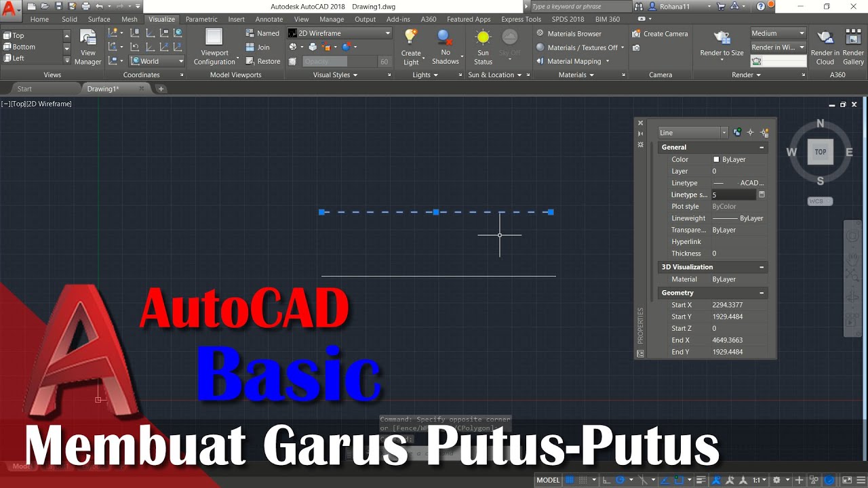Screen dimensions: 868x488
Task: Click the Undo arrow icon
Action: [99, 6]
